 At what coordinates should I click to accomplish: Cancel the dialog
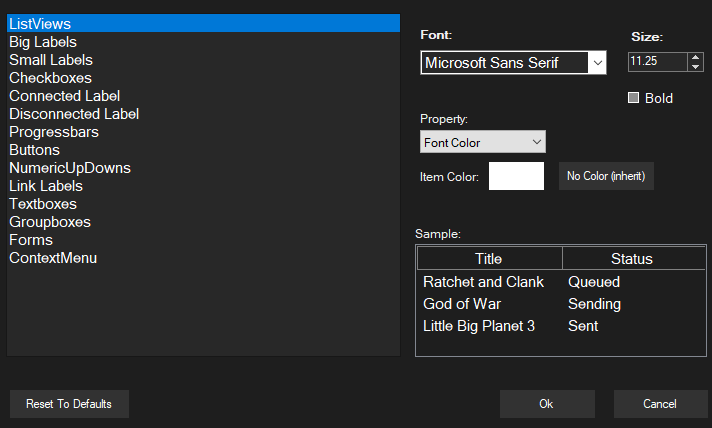tap(660, 404)
